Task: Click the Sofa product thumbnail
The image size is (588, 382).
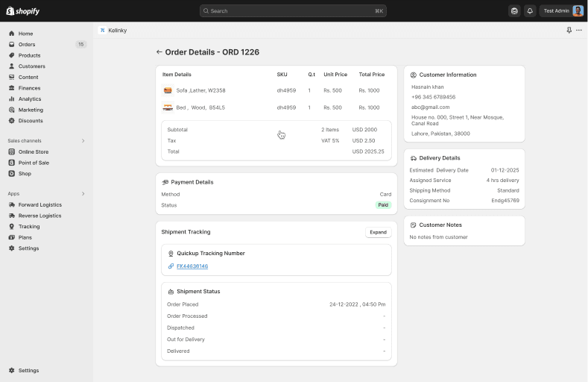Action: [x=168, y=90]
